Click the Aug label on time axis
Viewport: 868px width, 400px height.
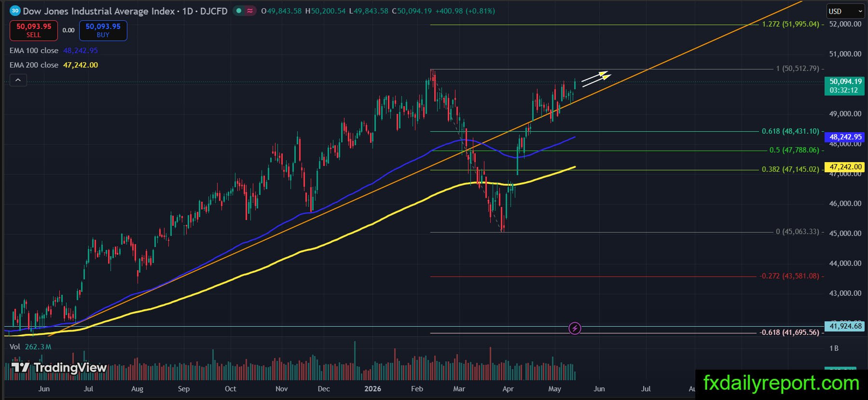tap(137, 389)
